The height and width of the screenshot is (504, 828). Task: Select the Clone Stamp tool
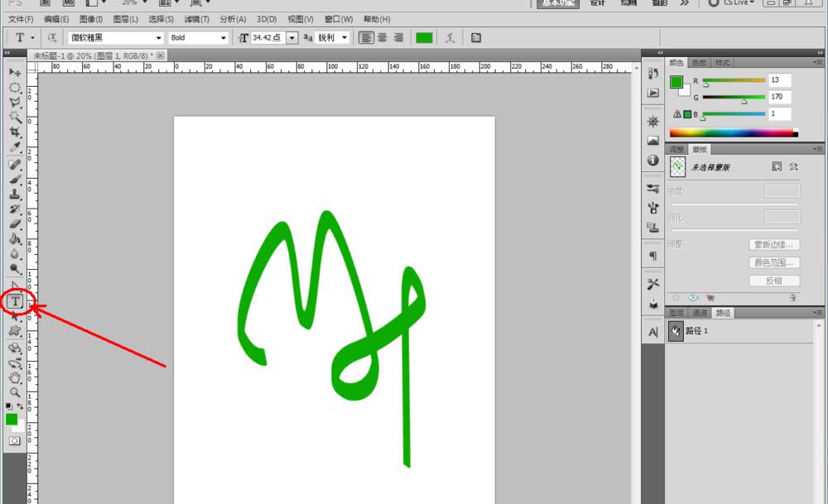[x=15, y=194]
